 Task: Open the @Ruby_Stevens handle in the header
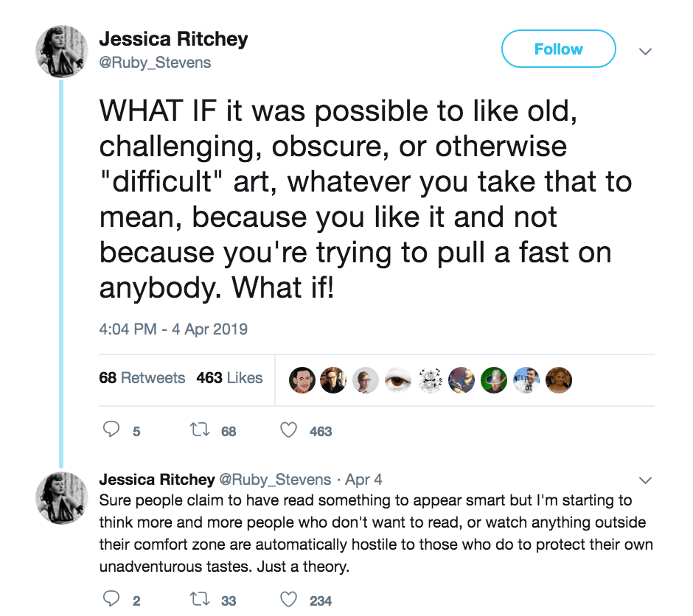(x=155, y=63)
